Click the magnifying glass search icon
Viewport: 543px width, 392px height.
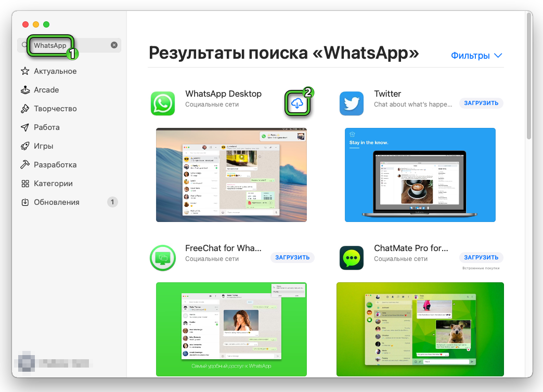point(24,45)
